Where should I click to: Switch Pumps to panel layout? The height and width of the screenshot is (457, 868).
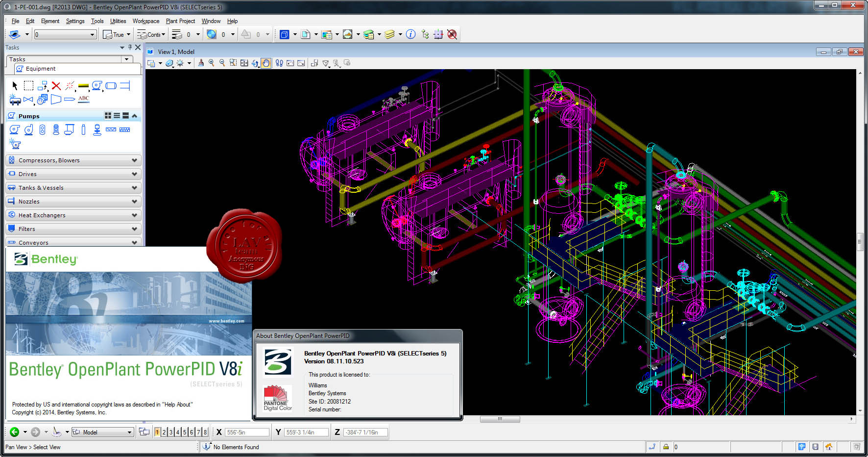pyautogui.click(x=125, y=116)
